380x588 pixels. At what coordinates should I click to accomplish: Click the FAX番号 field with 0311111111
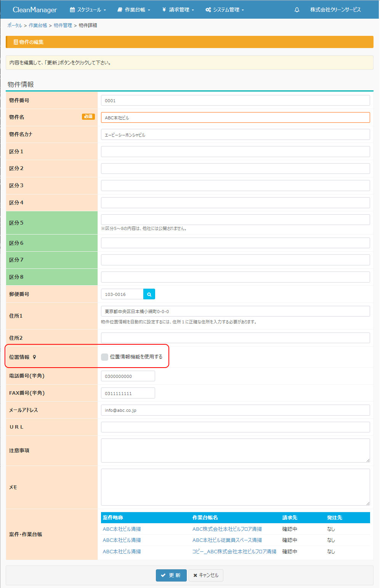coord(128,393)
